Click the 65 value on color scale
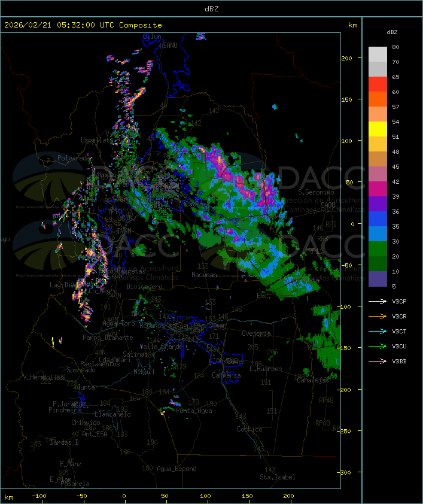423x504 pixels. (x=395, y=77)
